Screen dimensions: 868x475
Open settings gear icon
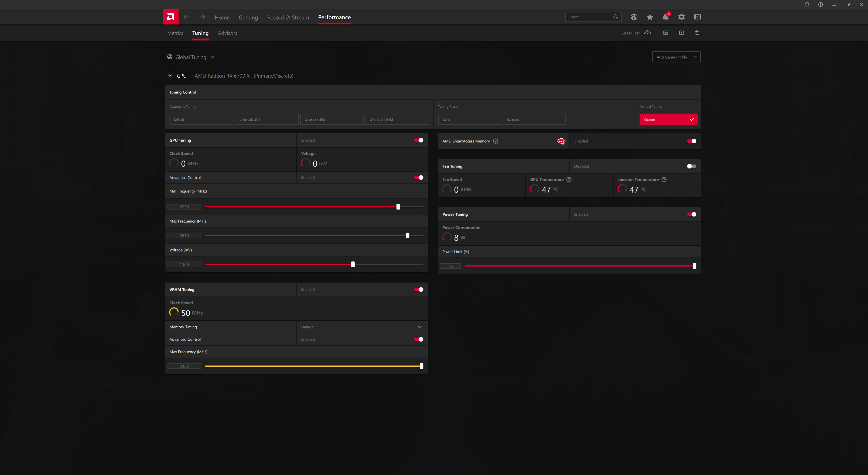(681, 17)
